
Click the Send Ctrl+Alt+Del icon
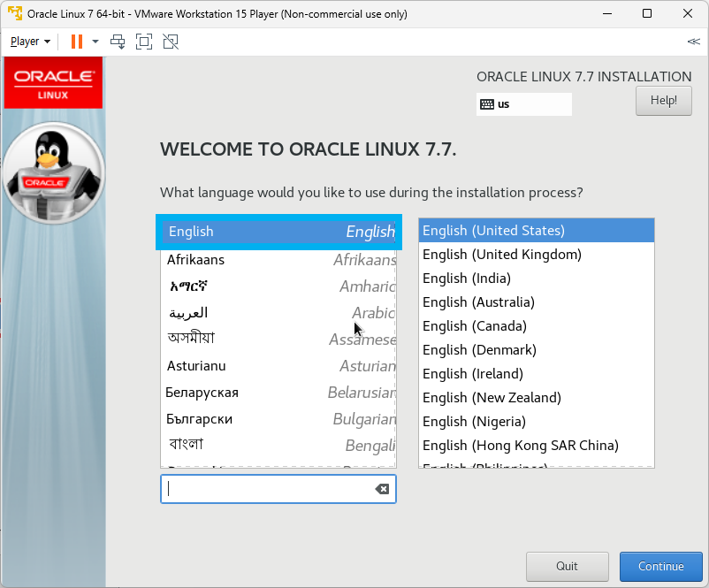pyautogui.click(x=118, y=42)
